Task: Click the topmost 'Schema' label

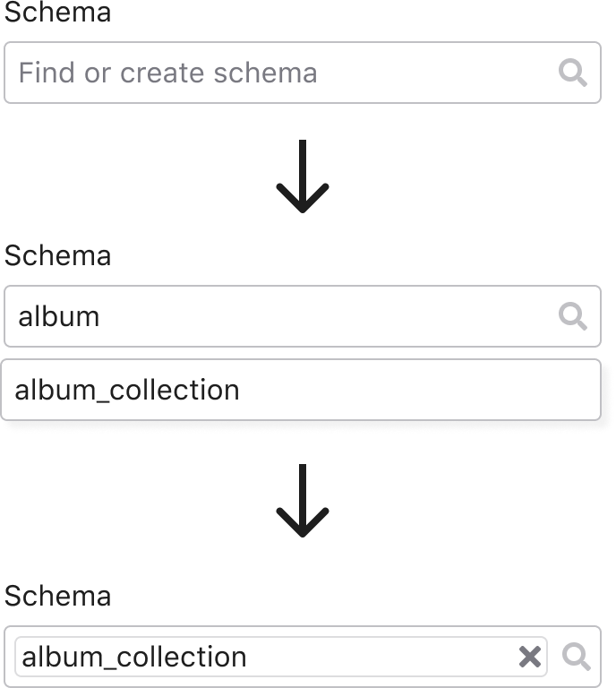Action: [x=57, y=13]
